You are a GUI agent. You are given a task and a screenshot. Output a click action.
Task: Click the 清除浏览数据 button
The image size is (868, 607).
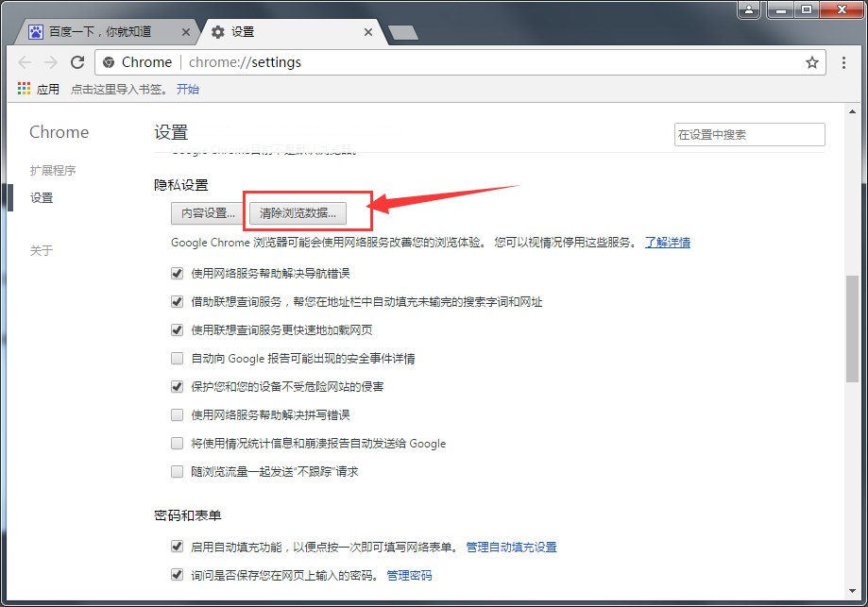point(298,213)
